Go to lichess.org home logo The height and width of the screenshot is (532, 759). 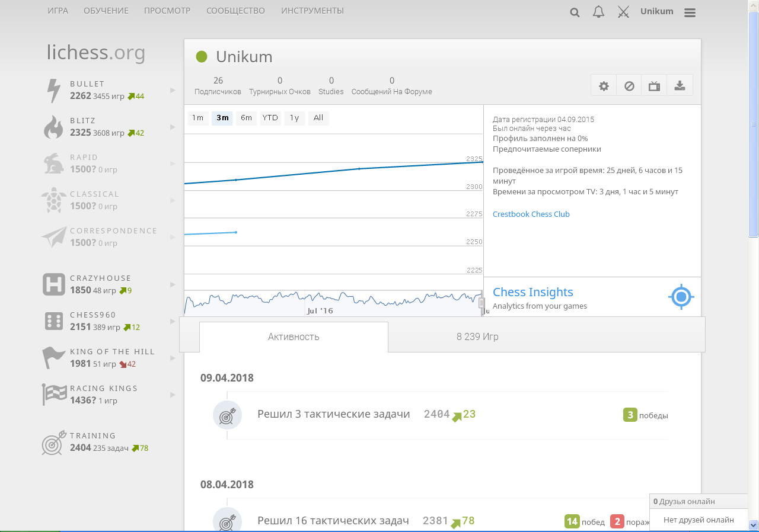point(96,53)
